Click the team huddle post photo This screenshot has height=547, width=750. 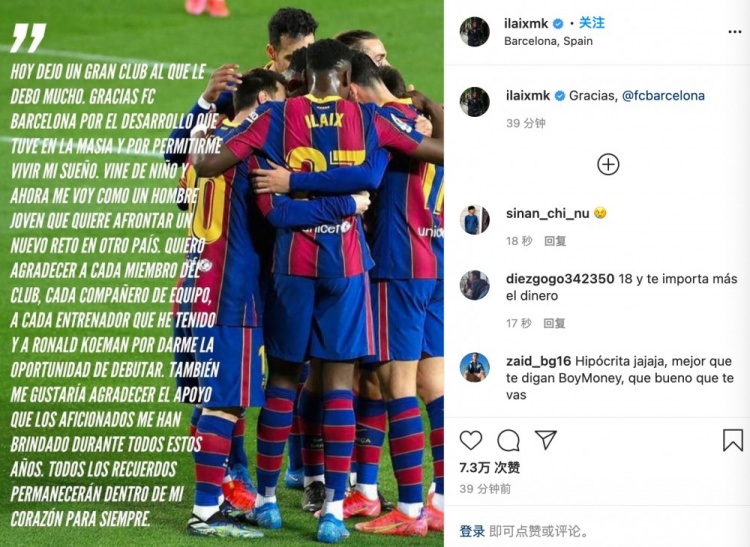tap(221, 274)
